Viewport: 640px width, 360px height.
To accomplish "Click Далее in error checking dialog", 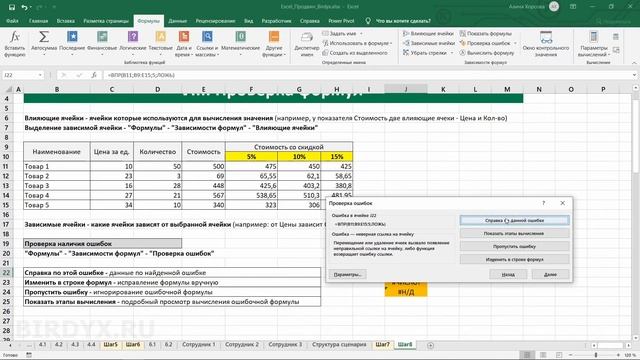I will tap(550, 275).
